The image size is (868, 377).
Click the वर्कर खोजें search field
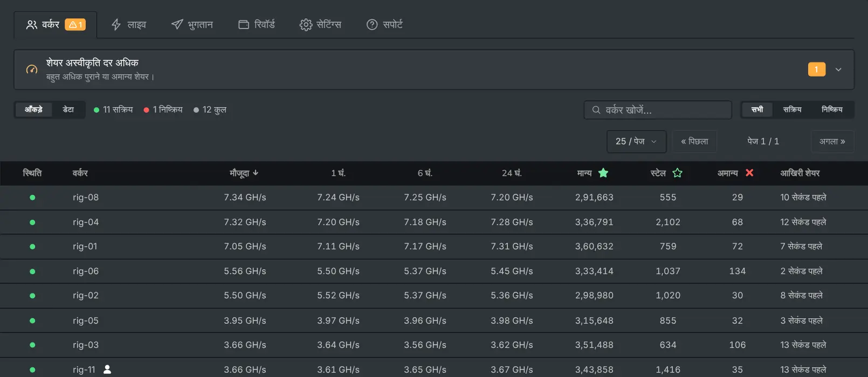tap(658, 110)
